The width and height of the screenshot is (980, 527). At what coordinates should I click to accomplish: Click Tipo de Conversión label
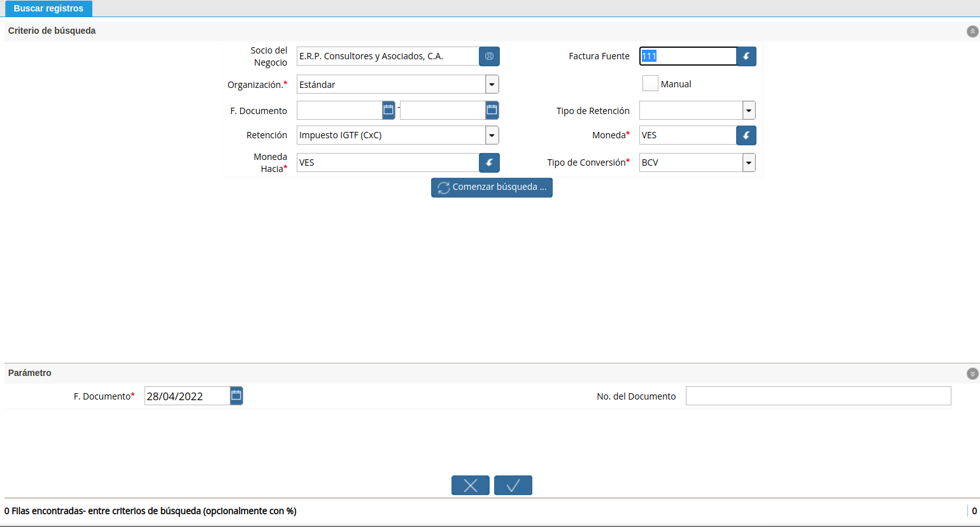pyautogui.click(x=588, y=162)
